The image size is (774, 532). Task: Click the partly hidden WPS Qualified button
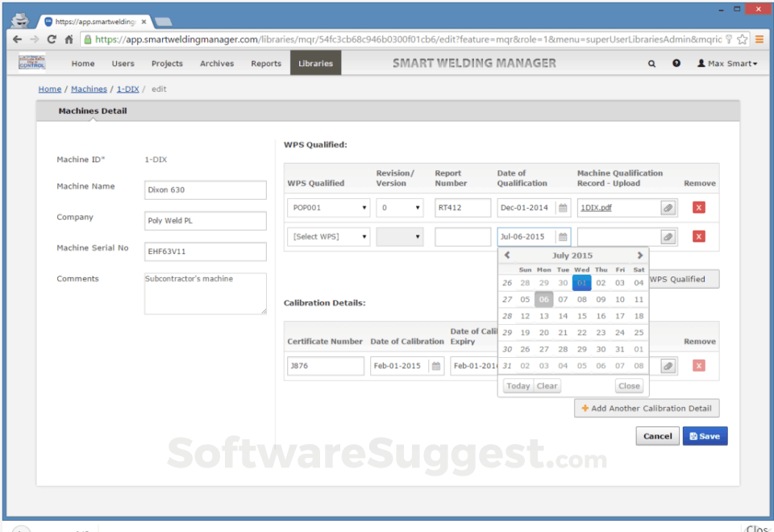683,280
